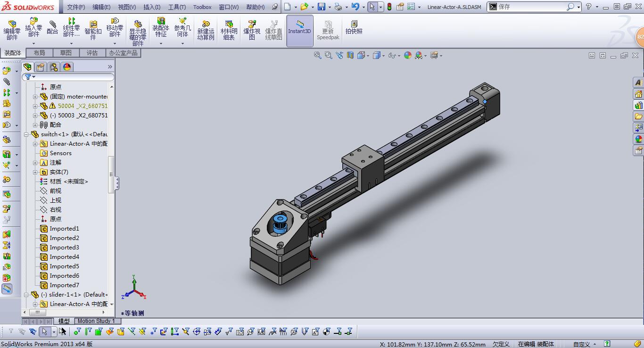This screenshot has height=348, width=644.
Task: Click the Rebuild traffic light icon
Action: click(389, 7)
